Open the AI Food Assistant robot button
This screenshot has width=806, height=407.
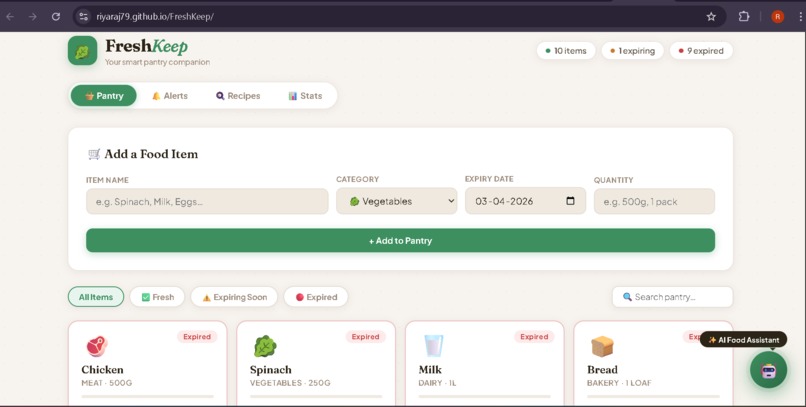768,370
